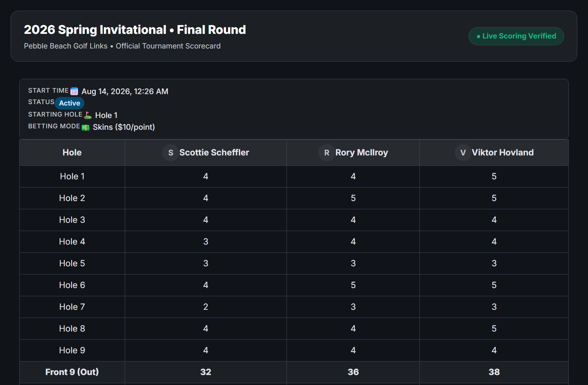Click Hovland's score on Hole 1
The image size is (588, 385).
pyautogui.click(x=494, y=176)
